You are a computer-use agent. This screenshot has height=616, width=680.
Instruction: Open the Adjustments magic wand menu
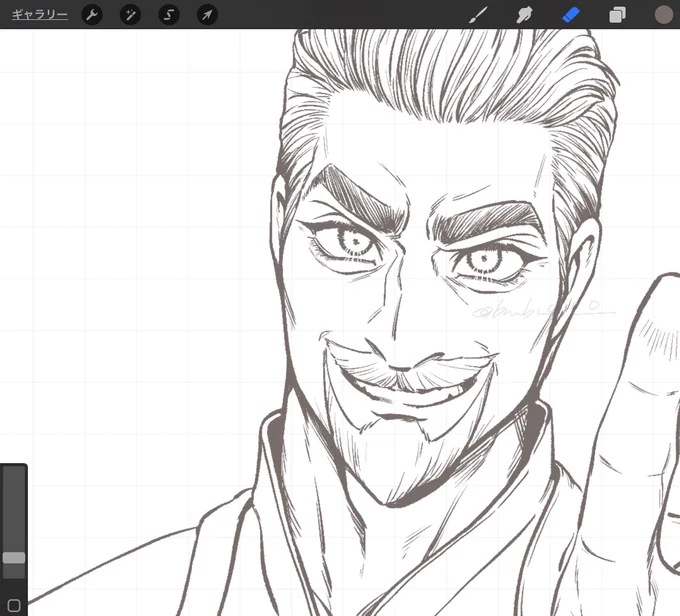pyautogui.click(x=130, y=15)
